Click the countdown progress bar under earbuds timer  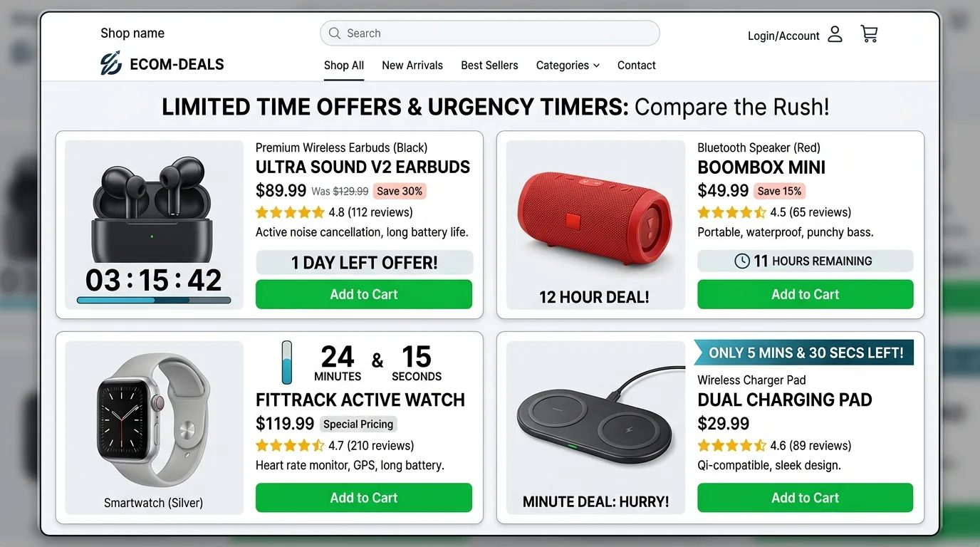point(155,301)
